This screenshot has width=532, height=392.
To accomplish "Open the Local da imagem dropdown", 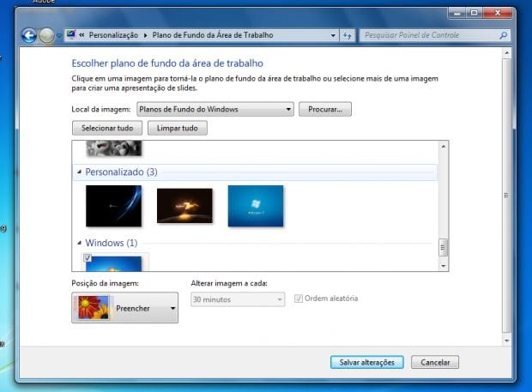I will pos(215,109).
